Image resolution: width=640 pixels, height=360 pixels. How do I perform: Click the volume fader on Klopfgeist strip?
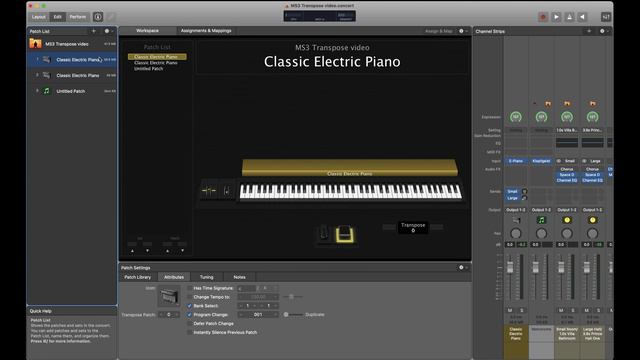(536, 268)
